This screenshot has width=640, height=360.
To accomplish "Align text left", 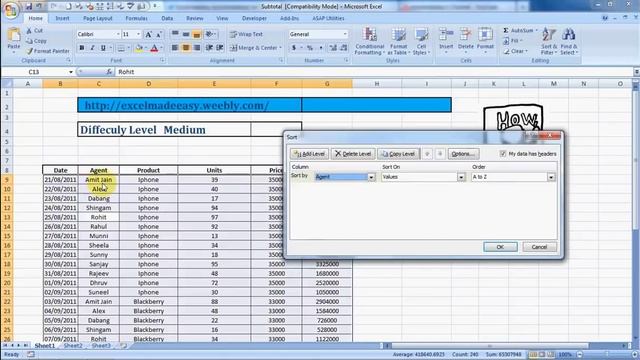I will (x=175, y=48).
